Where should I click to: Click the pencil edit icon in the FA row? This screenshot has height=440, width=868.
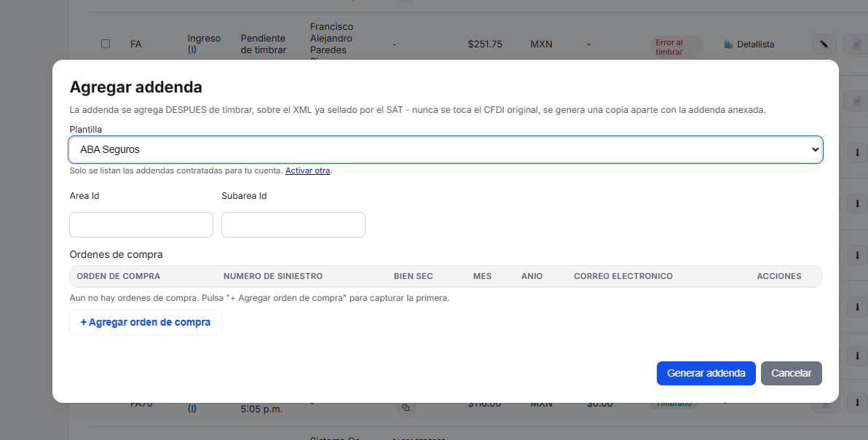[824, 44]
